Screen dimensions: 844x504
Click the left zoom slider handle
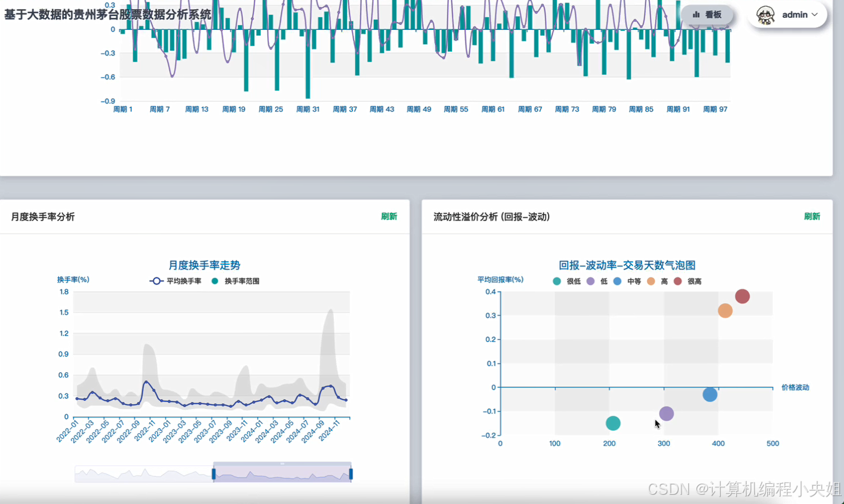(x=214, y=473)
